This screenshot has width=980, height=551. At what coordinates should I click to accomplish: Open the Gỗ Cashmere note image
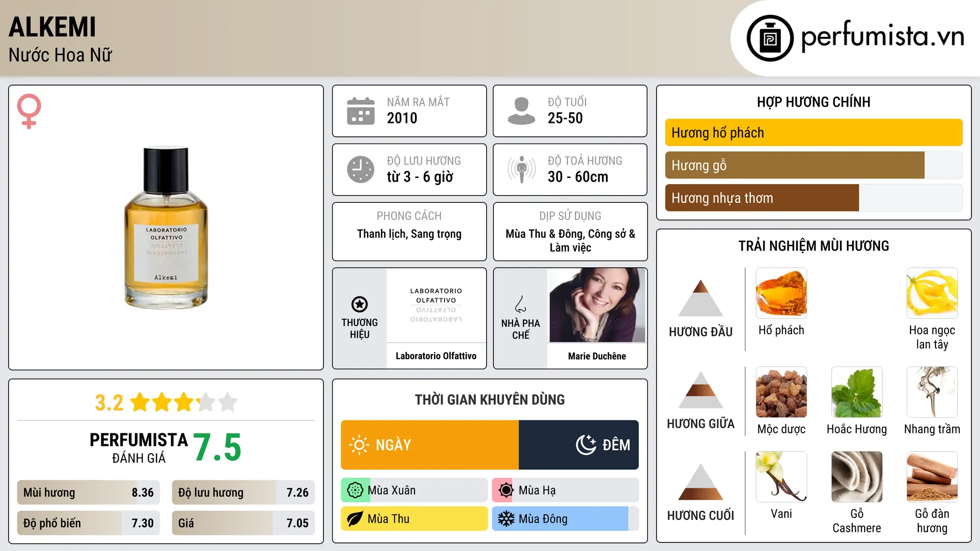coord(857,477)
